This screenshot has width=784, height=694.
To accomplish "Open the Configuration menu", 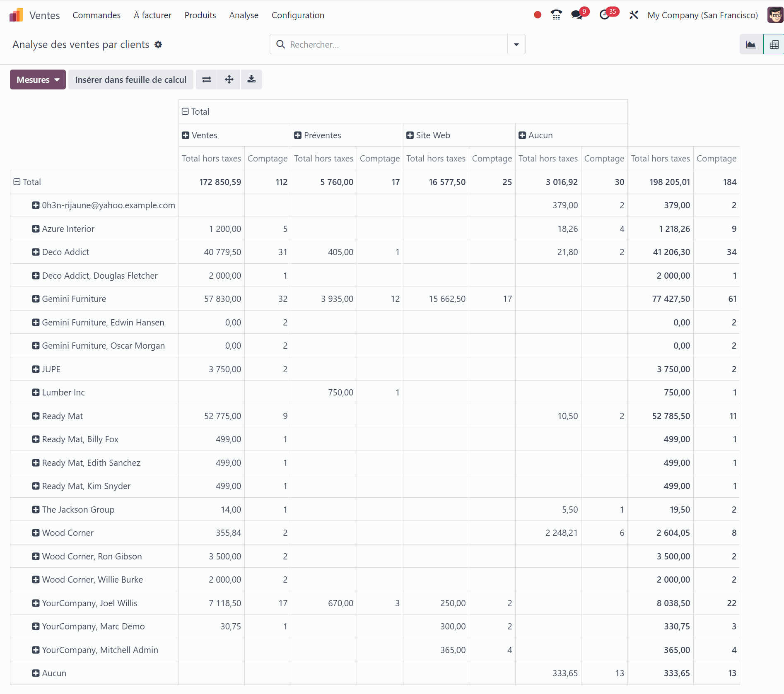I will pos(298,15).
